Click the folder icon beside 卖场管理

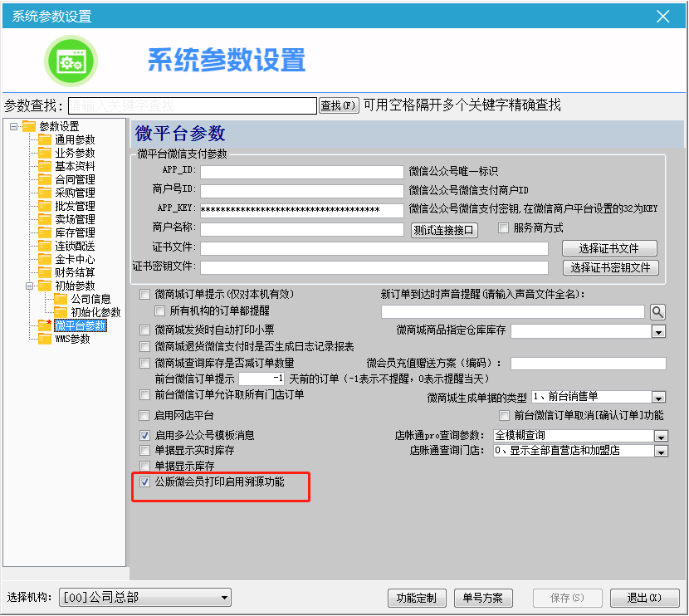click(45, 219)
